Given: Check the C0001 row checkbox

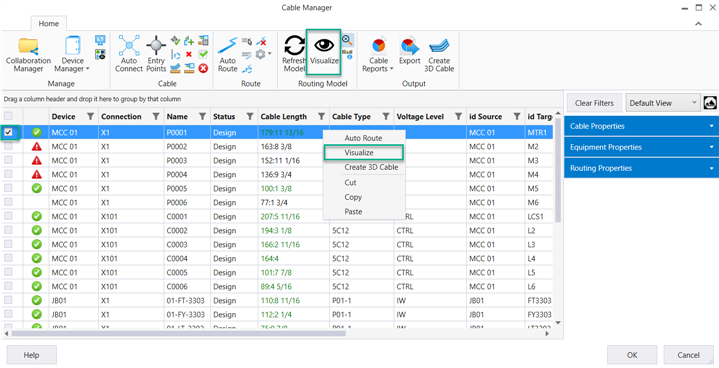Looking at the screenshot, I should pos(8,216).
